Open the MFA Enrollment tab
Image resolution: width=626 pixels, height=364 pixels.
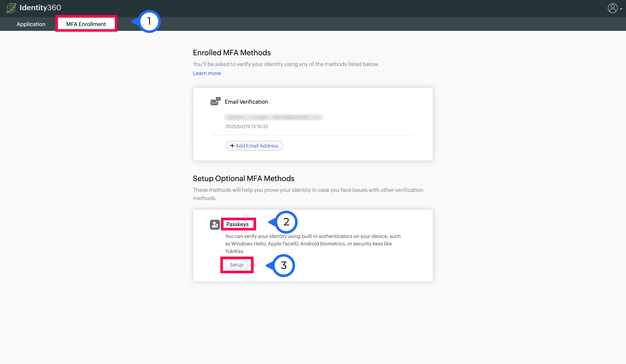[x=86, y=24]
